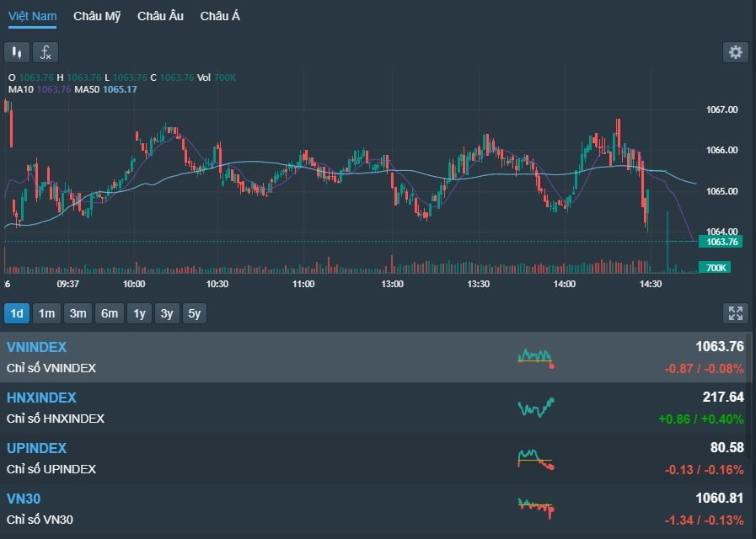Switch to the Châu Mỹ tab
This screenshot has height=539, width=756.
(x=97, y=16)
